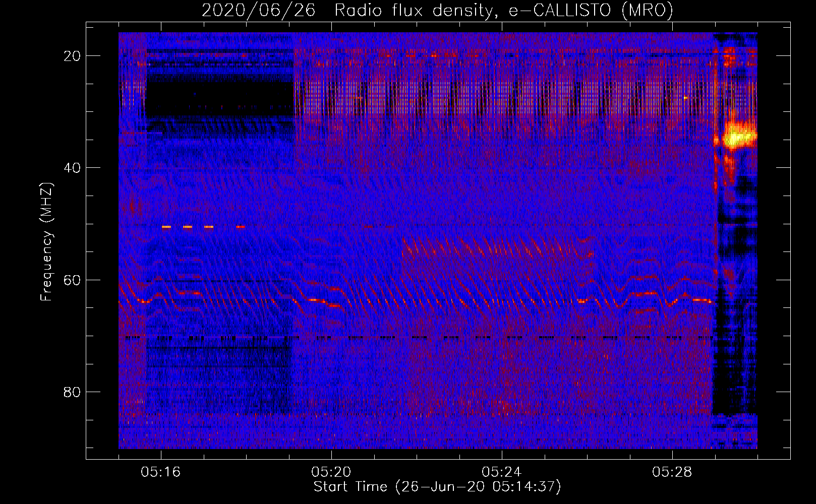Click the x-axis label "Start Time (26-Jun-20 05:14:37)"

(437, 487)
